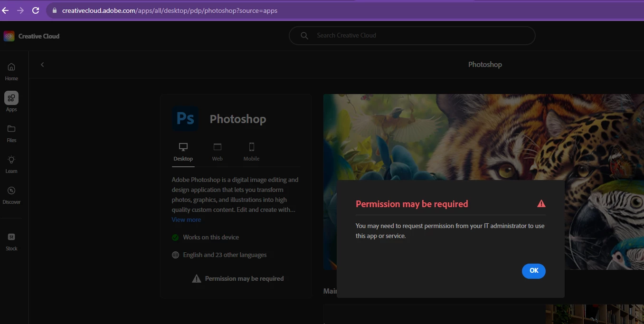Click the bookshelf thumbnail in the corner

tap(595, 314)
